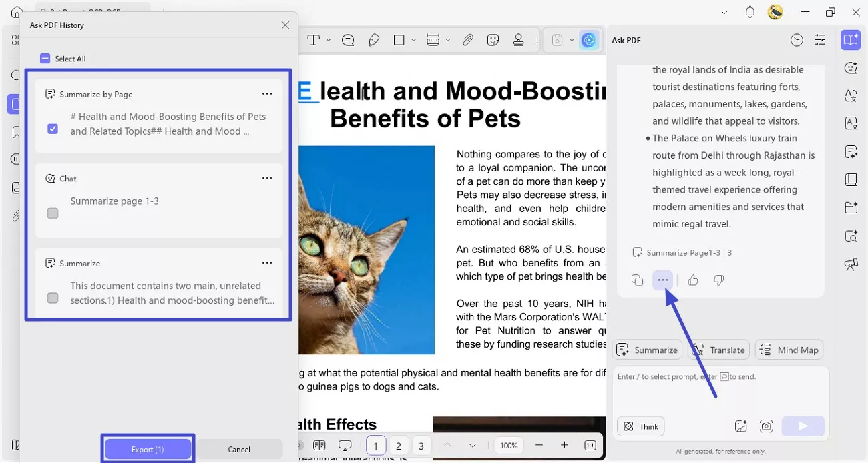Zoom out with the minus button
This screenshot has height=463, width=868.
539,445
